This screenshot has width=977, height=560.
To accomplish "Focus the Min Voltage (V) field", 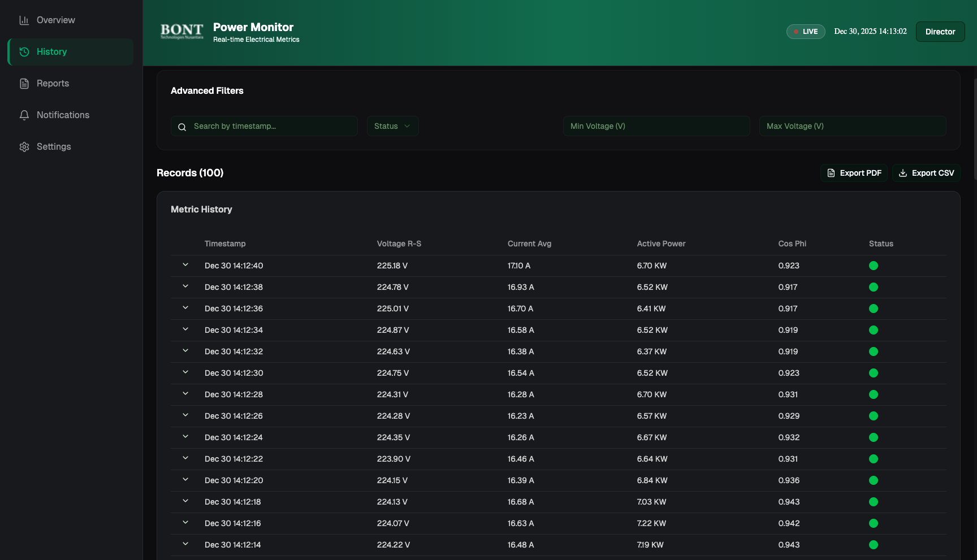I will point(656,126).
